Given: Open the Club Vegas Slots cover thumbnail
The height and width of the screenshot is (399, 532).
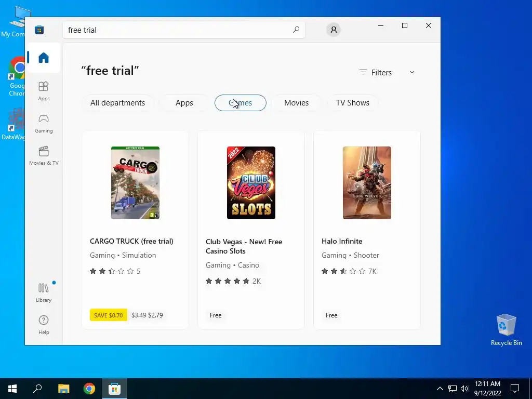Looking at the screenshot, I should (x=251, y=183).
